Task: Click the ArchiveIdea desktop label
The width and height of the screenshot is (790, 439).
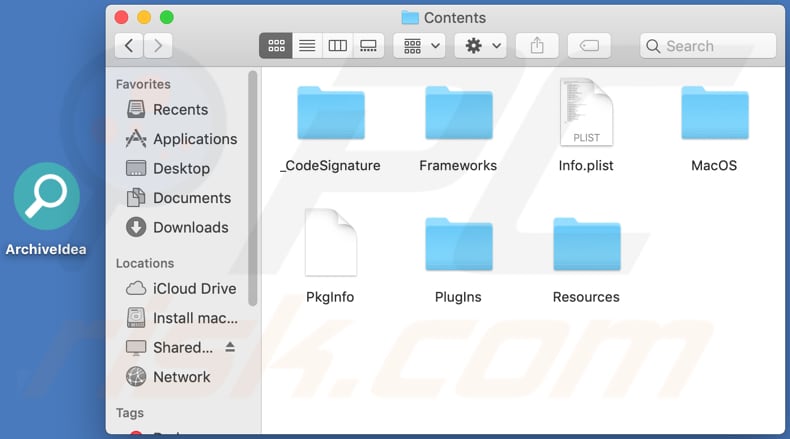Action: pos(46,249)
